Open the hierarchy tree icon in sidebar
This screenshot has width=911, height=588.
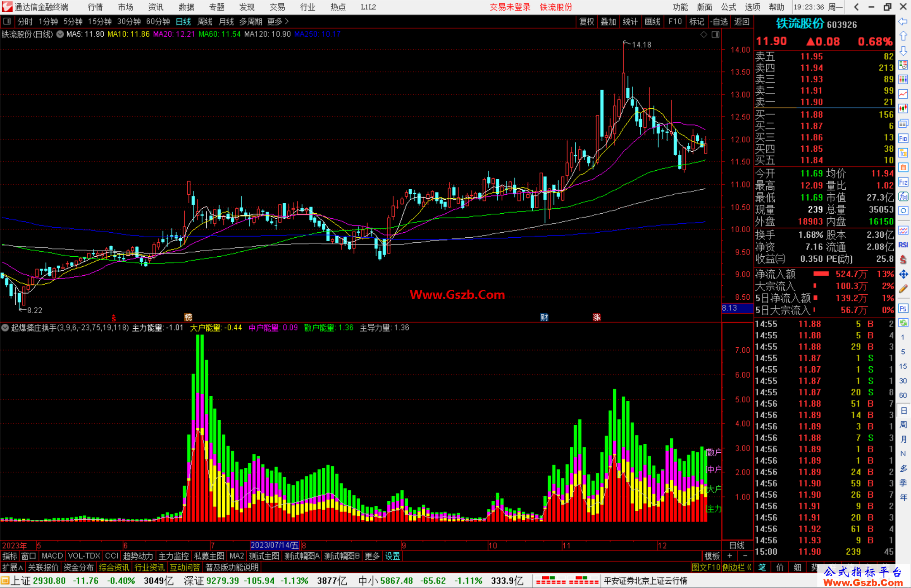tap(903, 153)
